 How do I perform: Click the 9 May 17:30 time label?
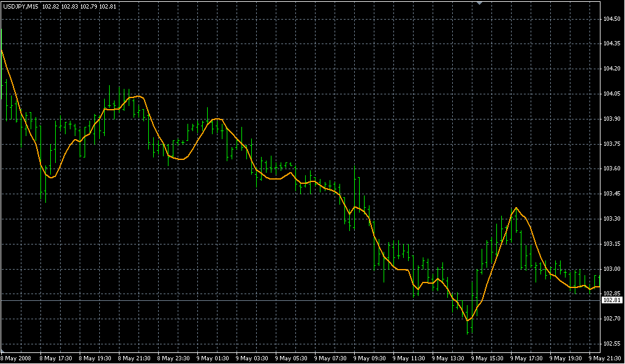pos(529,358)
